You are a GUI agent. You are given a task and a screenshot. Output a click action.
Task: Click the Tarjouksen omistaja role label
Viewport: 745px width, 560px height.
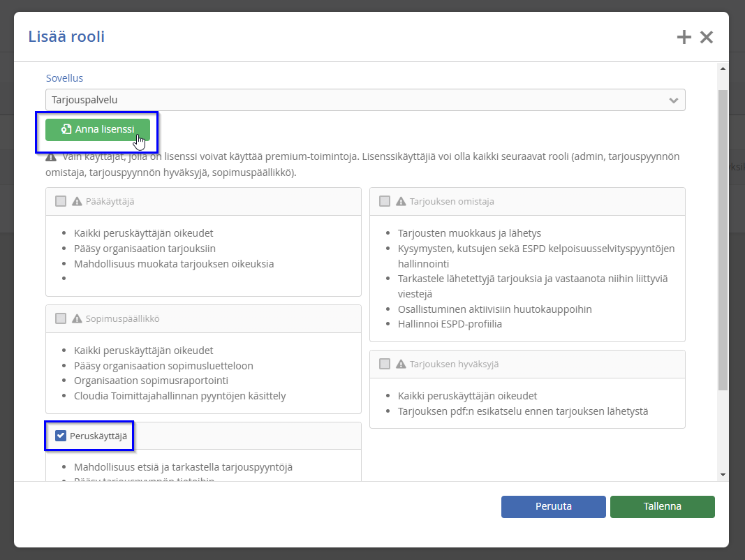pos(452,201)
